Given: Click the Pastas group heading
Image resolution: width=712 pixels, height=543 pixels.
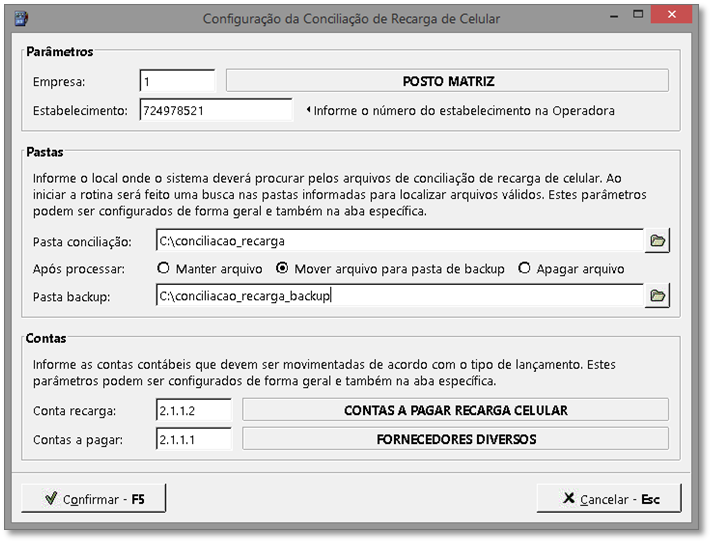Looking at the screenshot, I should (44, 152).
